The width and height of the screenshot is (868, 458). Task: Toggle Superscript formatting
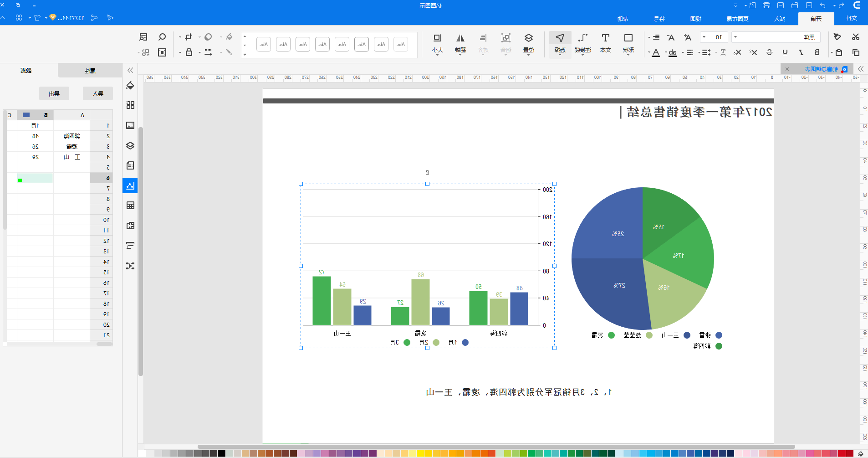pyautogui.click(x=753, y=52)
